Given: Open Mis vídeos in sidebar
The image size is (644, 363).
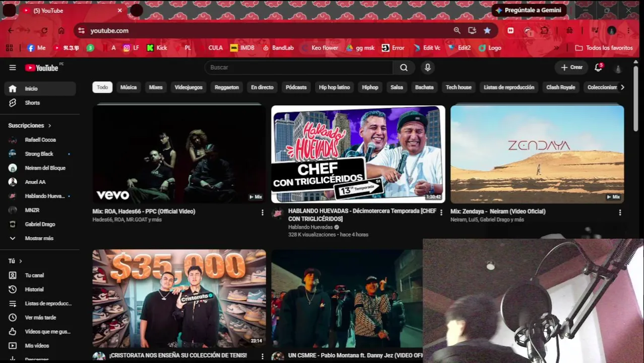Looking at the screenshot, I should (x=40, y=346).
